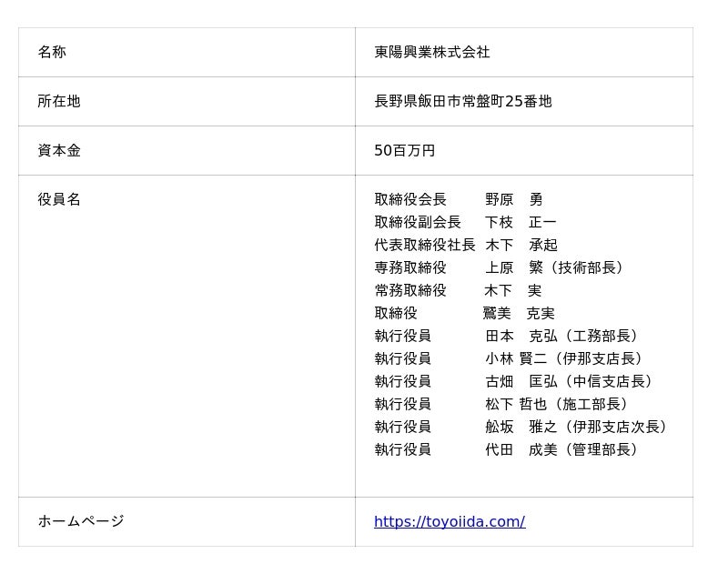Click the 専務取締役 上原 繁 line
The width and height of the screenshot is (728, 574).
[x=500, y=267]
